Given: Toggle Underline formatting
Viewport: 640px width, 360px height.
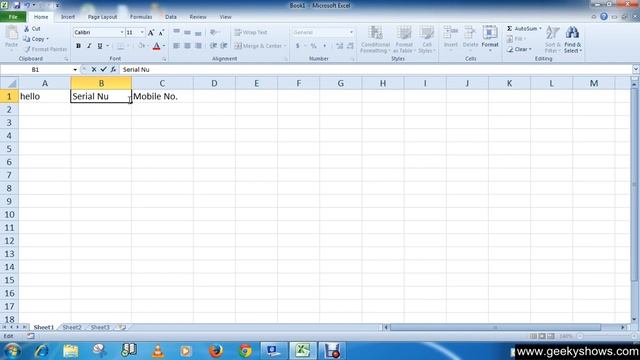Looking at the screenshot, I should pos(100,46).
